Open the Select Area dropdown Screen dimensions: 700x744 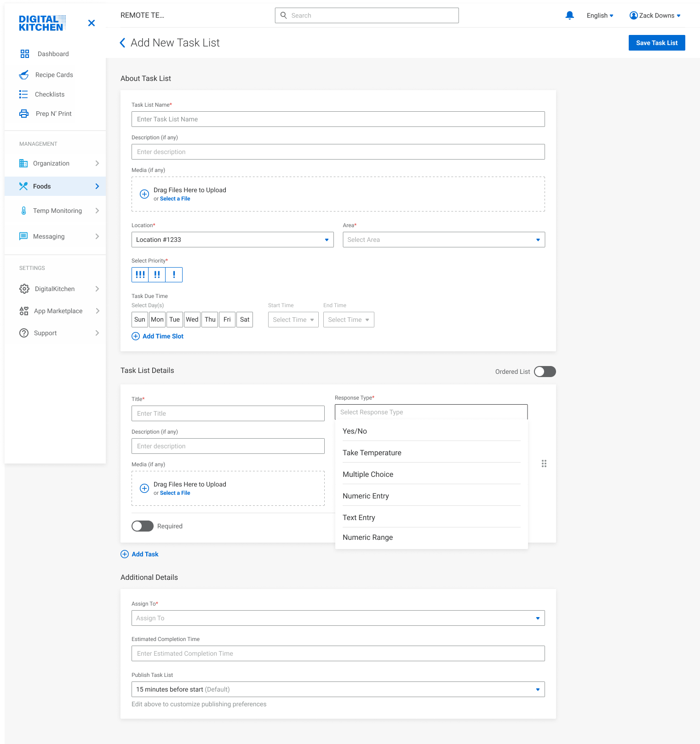coord(443,240)
